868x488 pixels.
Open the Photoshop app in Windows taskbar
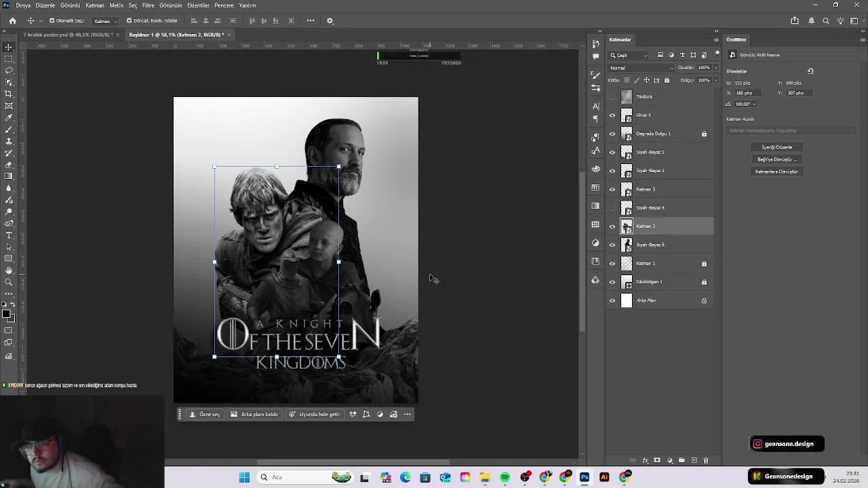pyautogui.click(x=585, y=477)
